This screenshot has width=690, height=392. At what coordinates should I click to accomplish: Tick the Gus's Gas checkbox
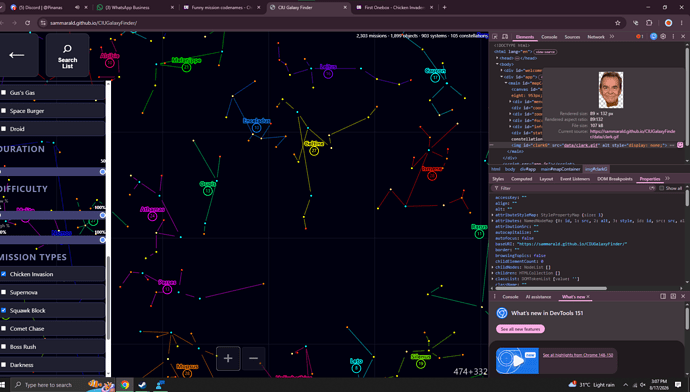(x=4, y=92)
